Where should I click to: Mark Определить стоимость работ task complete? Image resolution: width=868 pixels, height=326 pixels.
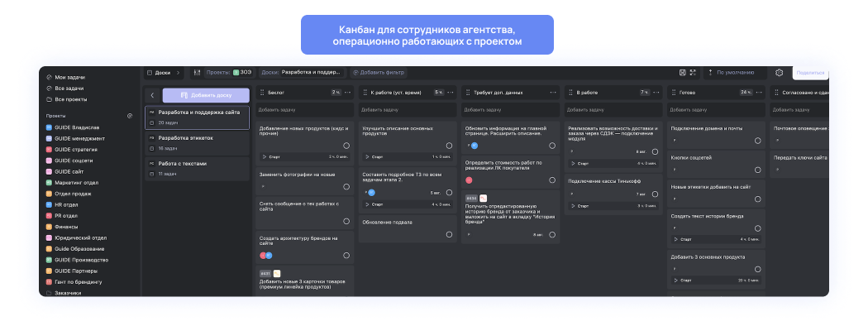552,180
